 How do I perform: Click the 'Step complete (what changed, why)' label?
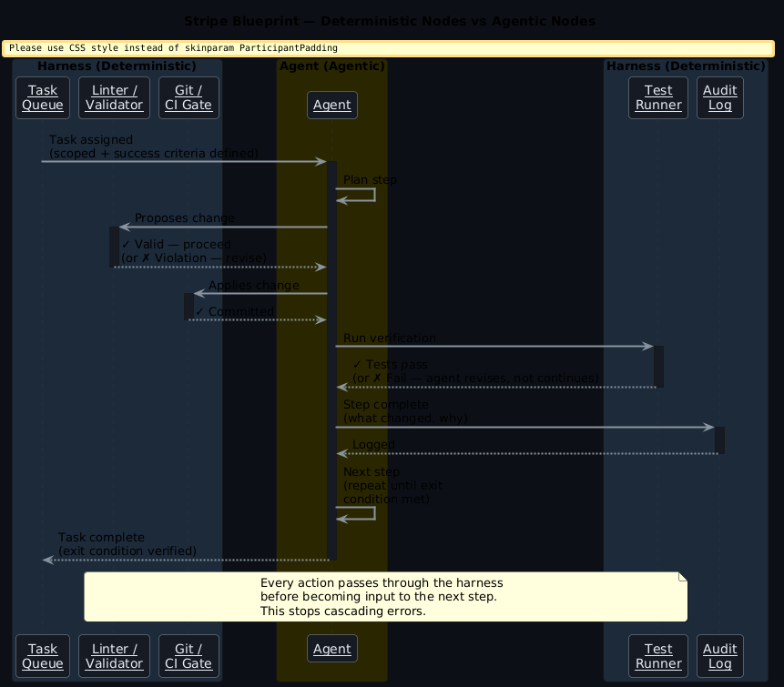tap(405, 411)
